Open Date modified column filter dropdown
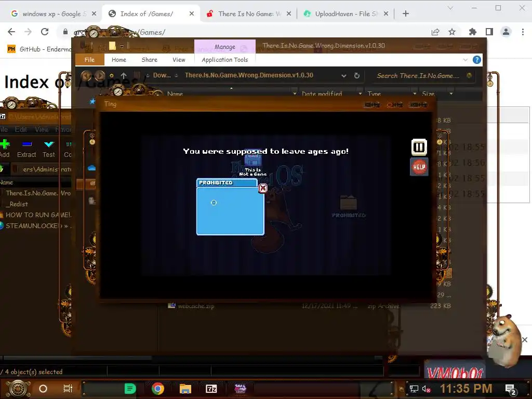 pos(360,94)
